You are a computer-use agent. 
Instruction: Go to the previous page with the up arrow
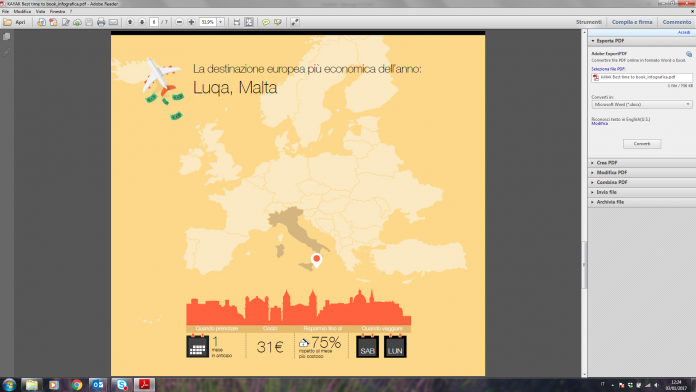tap(130, 22)
